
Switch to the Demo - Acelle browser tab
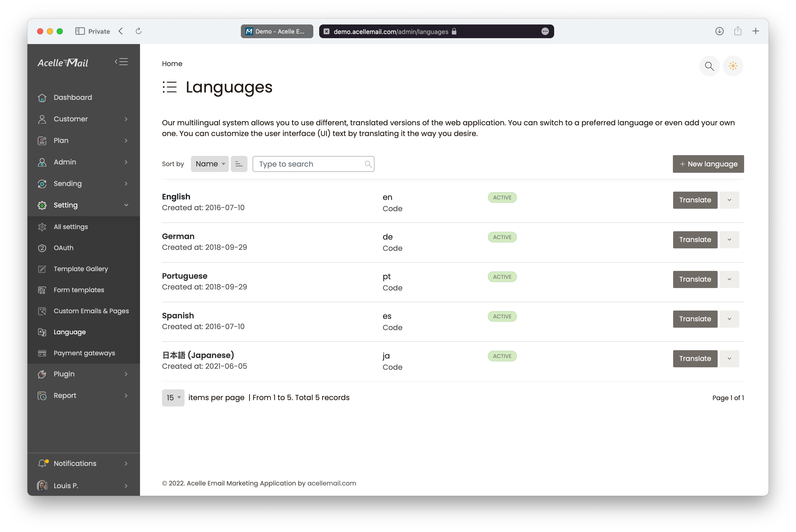[x=277, y=31]
